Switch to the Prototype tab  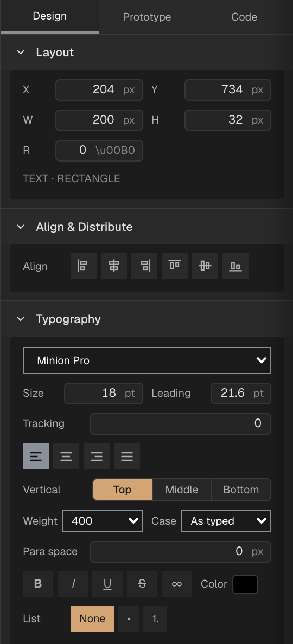point(147,17)
